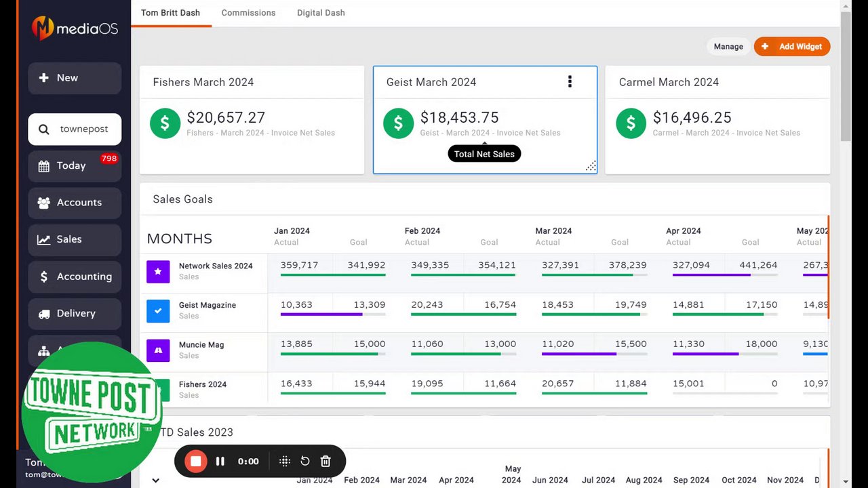
Task: Click the 20,243 actual value
Action: tap(427, 304)
